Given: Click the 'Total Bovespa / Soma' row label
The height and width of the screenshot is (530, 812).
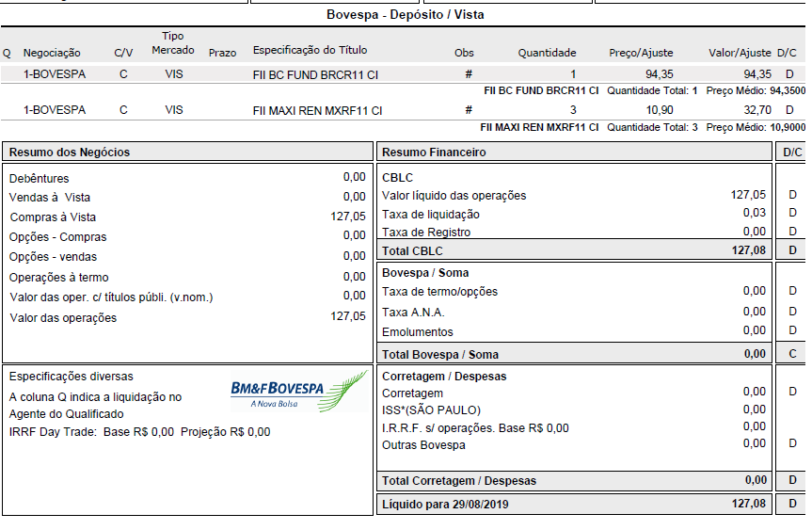Looking at the screenshot, I should (x=440, y=355).
